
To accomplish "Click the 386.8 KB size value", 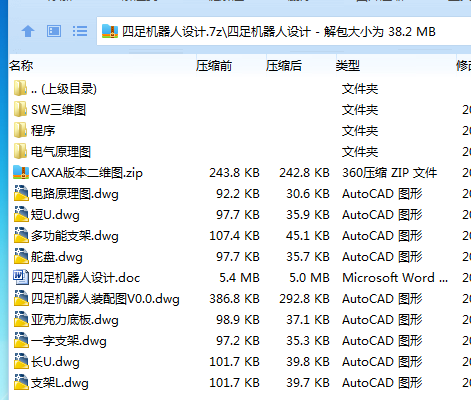I will pyautogui.click(x=234, y=299).
